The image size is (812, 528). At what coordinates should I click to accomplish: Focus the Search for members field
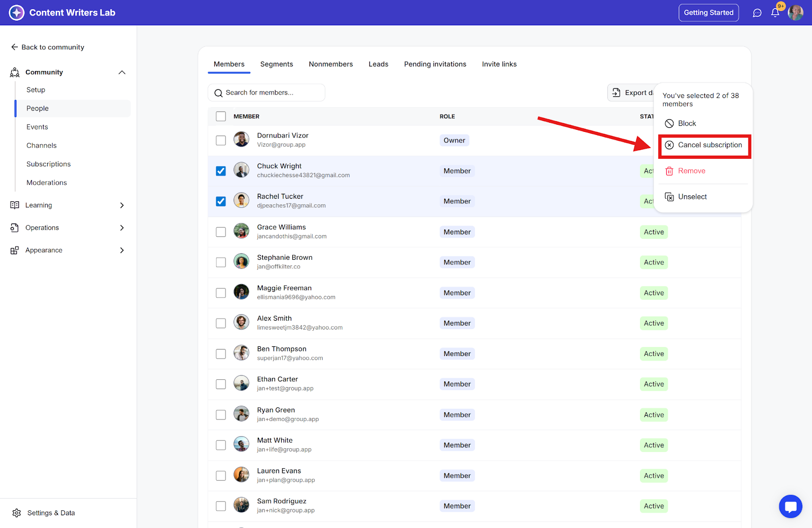click(x=266, y=93)
